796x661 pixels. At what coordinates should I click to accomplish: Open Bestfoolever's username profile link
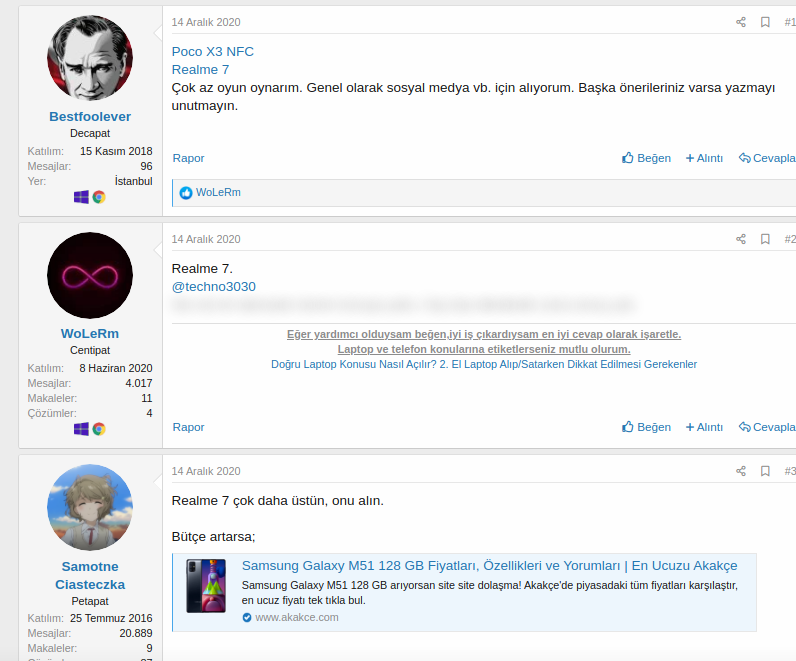[90, 117]
